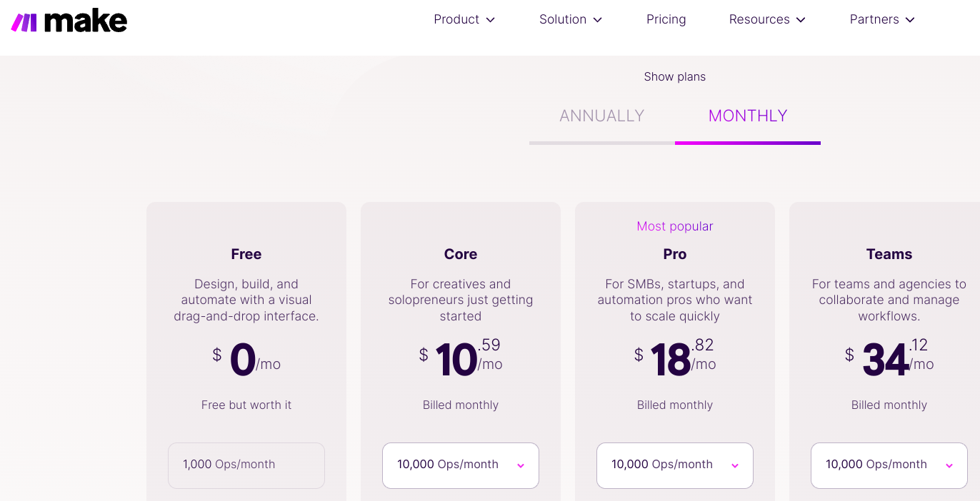This screenshot has width=980, height=501.
Task: Click the Core plan title
Action: pyautogui.click(x=461, y=254)
